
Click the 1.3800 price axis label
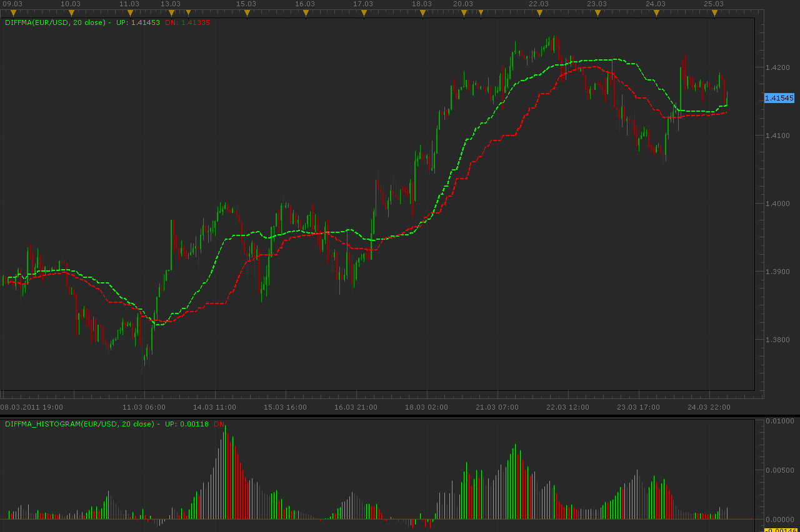point(777,340)
